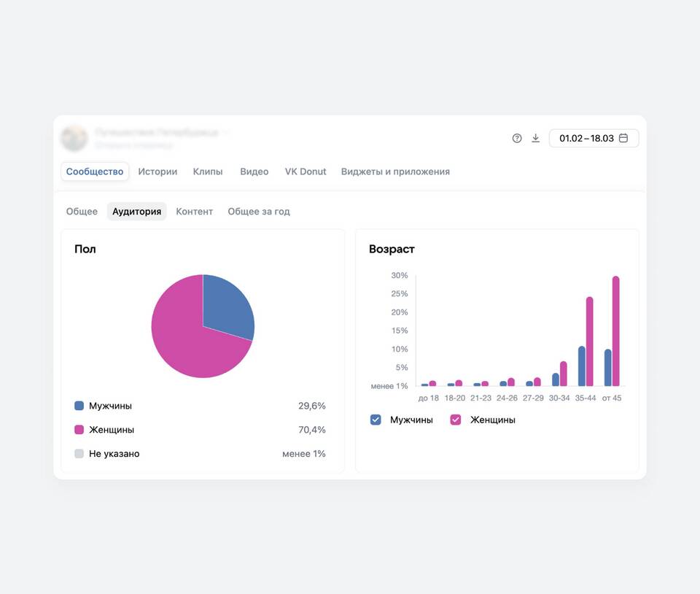Click the pink bar for от 45

[x=615, y=331]
